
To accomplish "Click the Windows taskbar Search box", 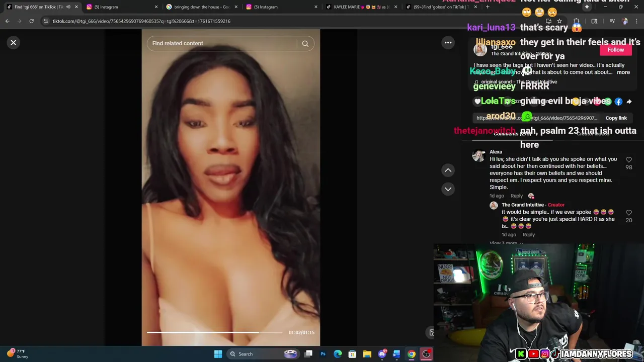I will 263,354.
